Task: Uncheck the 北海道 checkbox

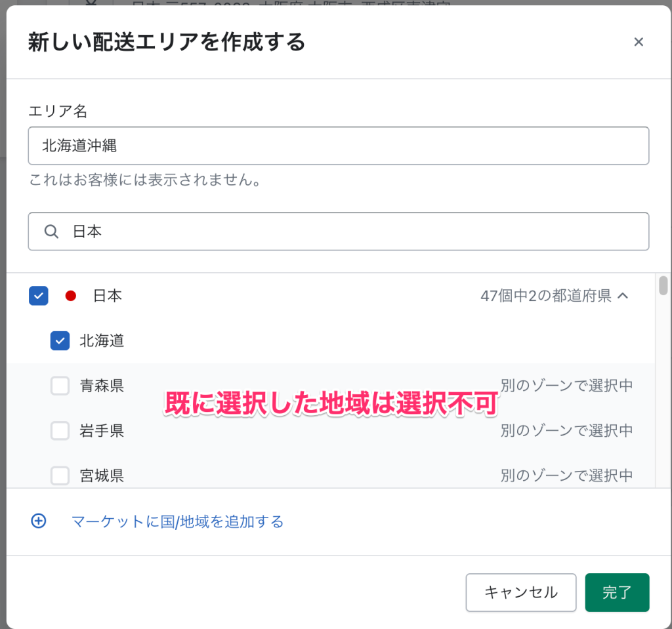Action: [60, 340]
